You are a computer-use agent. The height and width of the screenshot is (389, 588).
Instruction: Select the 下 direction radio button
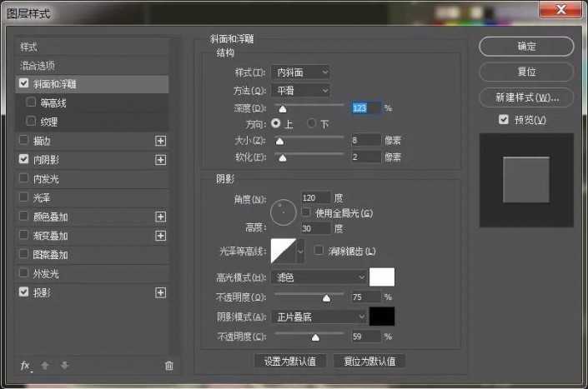[x=312, y=123]
